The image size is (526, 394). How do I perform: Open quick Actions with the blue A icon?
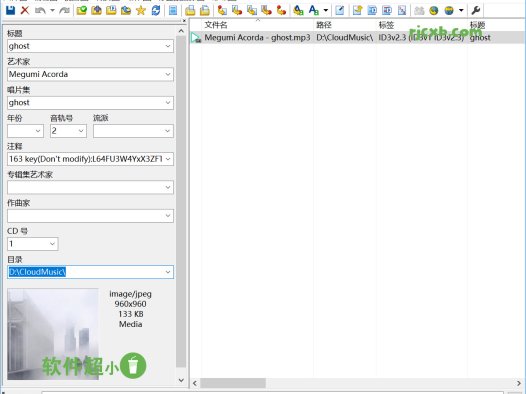point(314,10)
